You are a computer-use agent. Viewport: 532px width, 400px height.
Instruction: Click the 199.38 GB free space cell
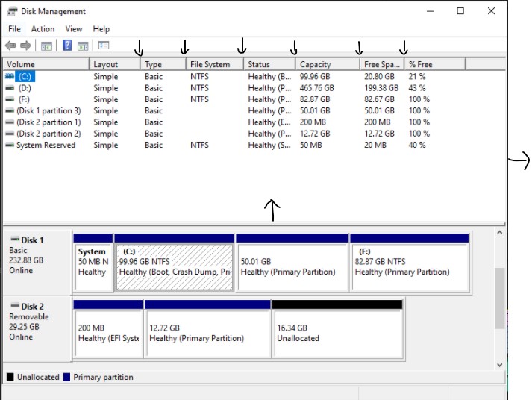point(381,88)
